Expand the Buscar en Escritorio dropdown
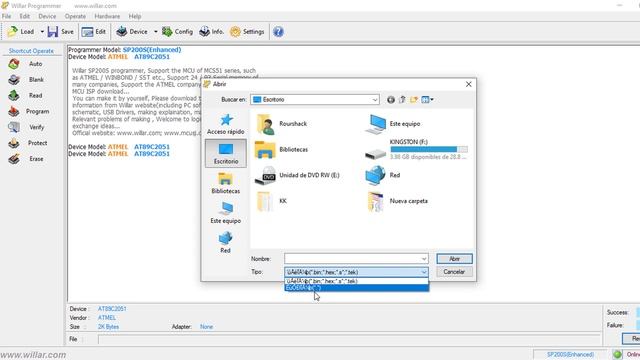 click(375, 100)
